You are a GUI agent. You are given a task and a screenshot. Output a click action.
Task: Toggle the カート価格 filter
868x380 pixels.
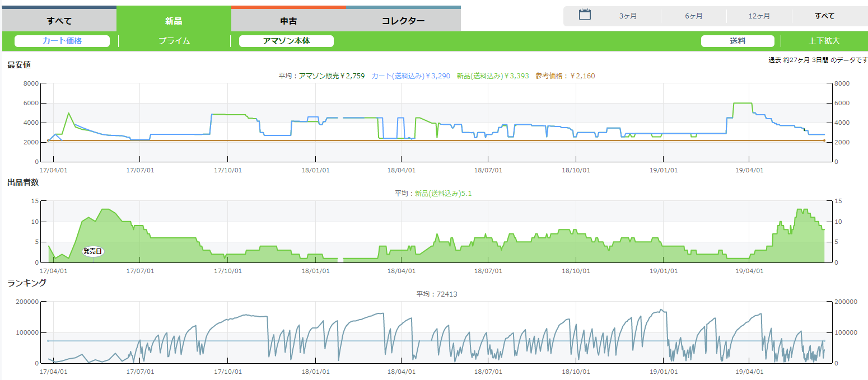click(x=62, y=41)
